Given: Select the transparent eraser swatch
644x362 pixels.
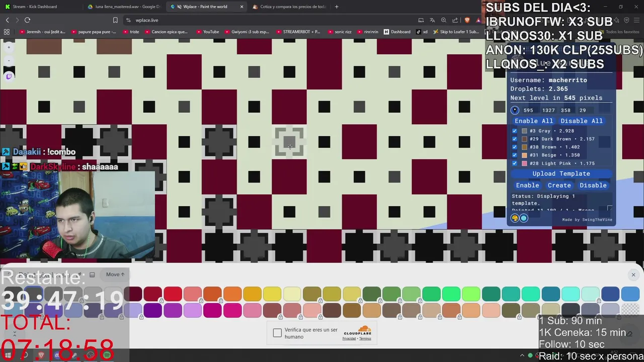Looking at the screenshot, I should click(x=630, y=310).
